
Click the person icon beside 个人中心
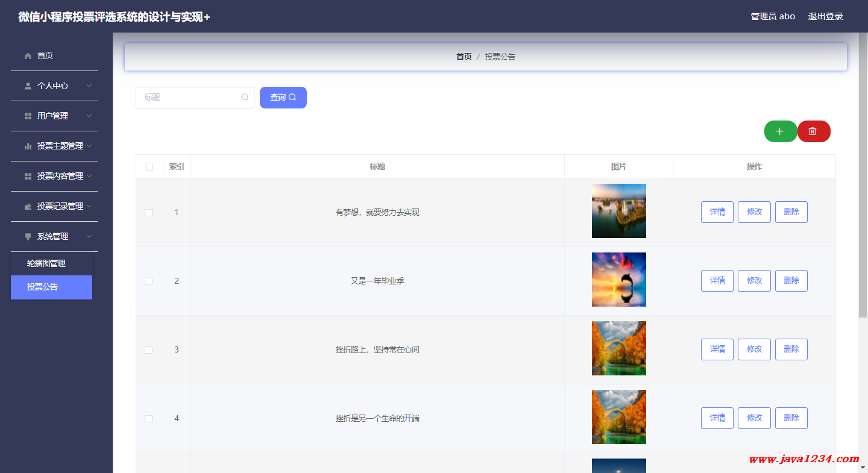coord(28,86)
